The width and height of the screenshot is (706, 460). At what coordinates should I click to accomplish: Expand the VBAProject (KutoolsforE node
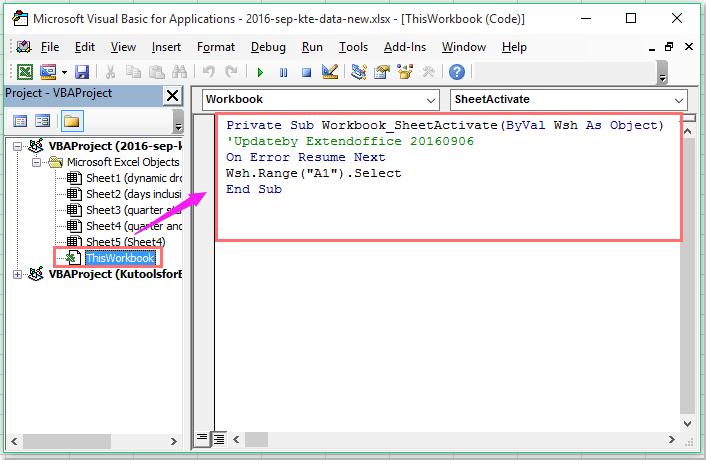click(17, 274)
